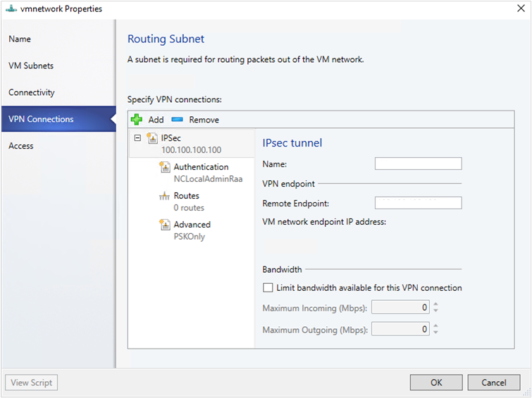Click the '0 routes' text
Viewport: 532px width, 398px height.
189,208
